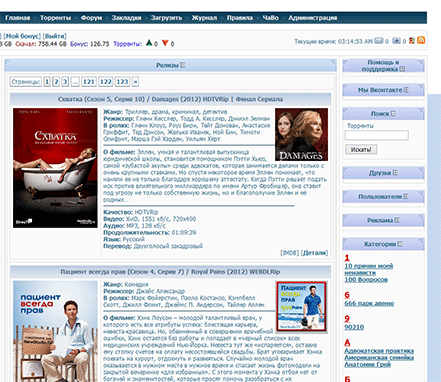
Task: Go to the Форум menu item
Action: pyautogui.click(x=91, y=18)
